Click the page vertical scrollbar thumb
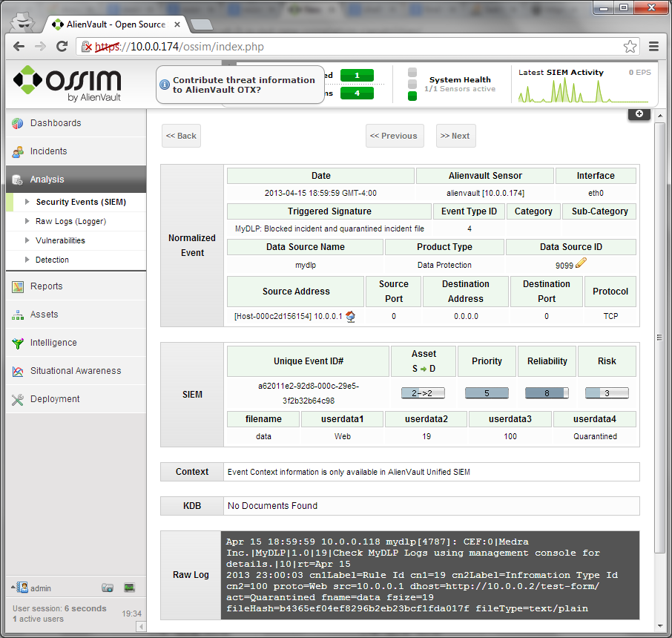This screenshot has width=672, height=638. point(659,338)
